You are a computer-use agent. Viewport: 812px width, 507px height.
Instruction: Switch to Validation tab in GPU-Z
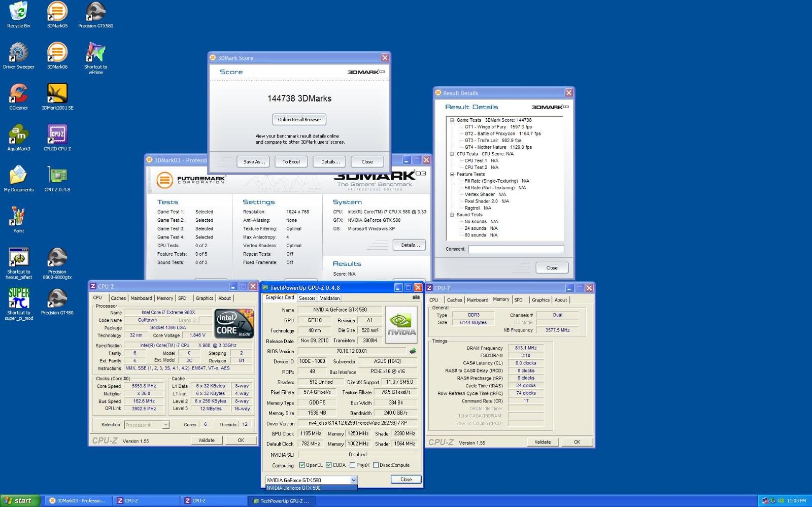click(x=330, y=298)
